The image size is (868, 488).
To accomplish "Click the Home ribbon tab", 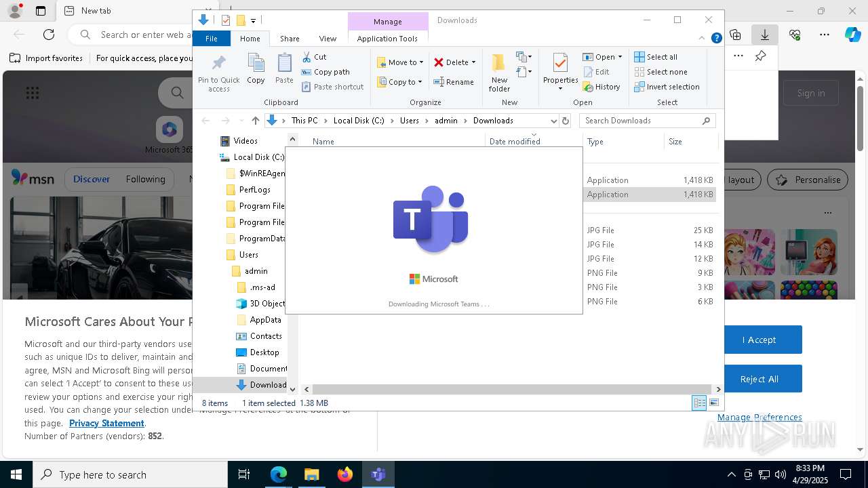I will 250,39.
